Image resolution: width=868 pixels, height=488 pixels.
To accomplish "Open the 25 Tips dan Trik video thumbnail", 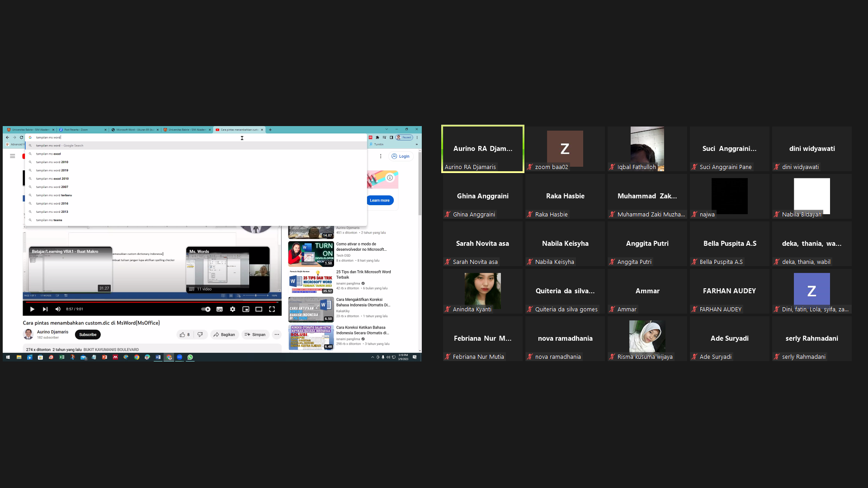I will click(311, 282).
